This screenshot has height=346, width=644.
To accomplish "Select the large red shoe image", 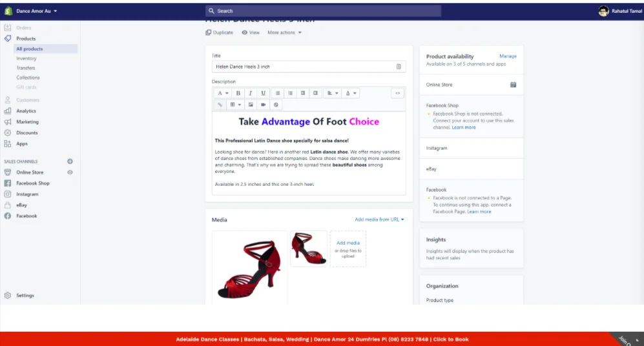I will tap(250, 268).
